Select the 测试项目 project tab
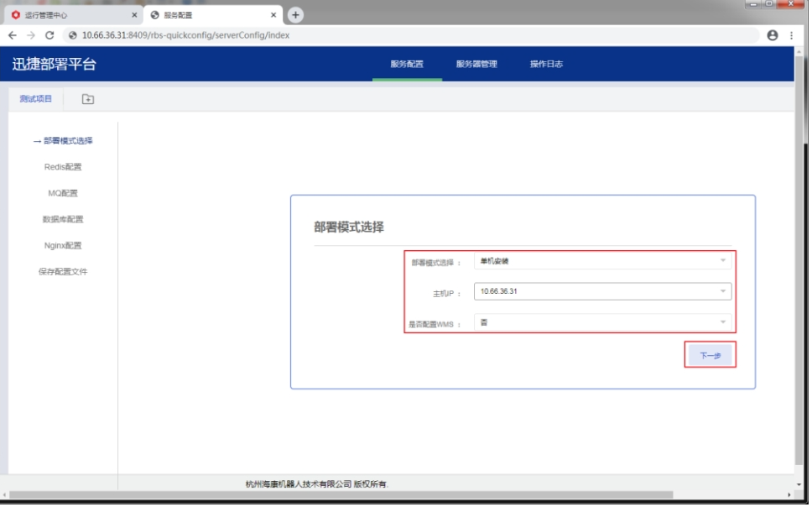Screen dimensions: 812x507 click(36, 99)
